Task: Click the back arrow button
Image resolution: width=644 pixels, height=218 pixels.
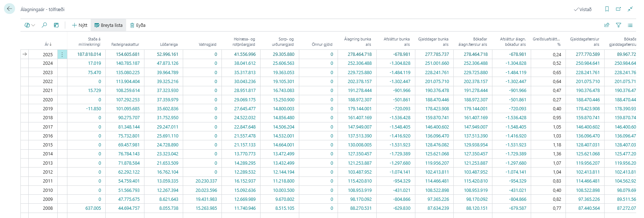Action: click(x=9, y=9)
